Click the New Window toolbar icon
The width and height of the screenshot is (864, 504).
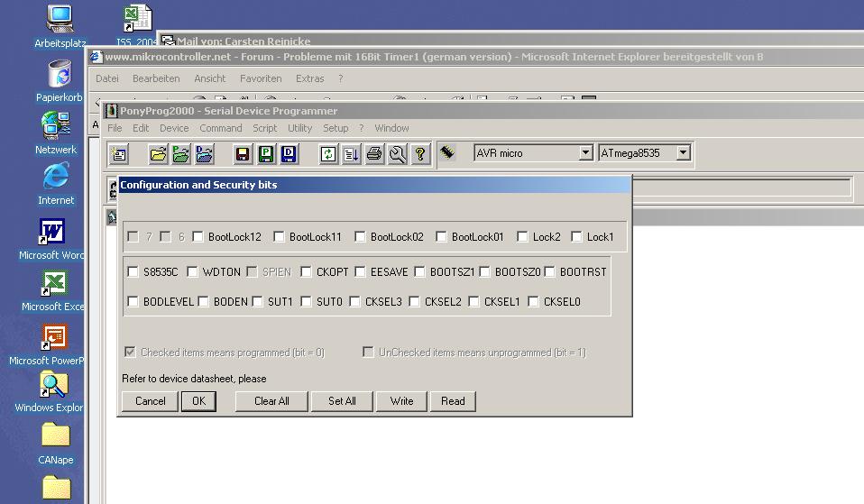[119, 153]
